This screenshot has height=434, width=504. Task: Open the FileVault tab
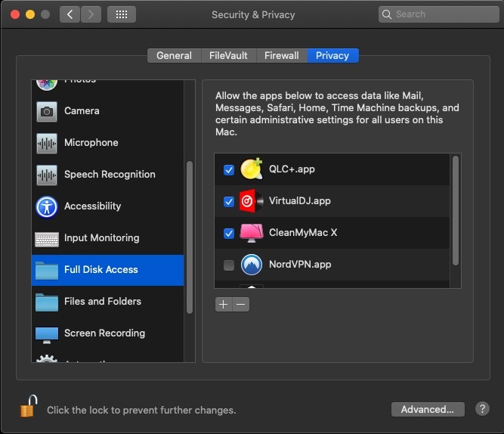[x=227, y=55]
